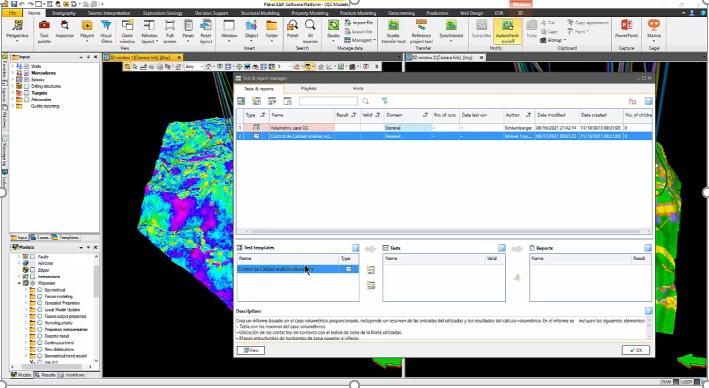Click search magnifier in report manager
709x388 pixels.
point(365,101)
